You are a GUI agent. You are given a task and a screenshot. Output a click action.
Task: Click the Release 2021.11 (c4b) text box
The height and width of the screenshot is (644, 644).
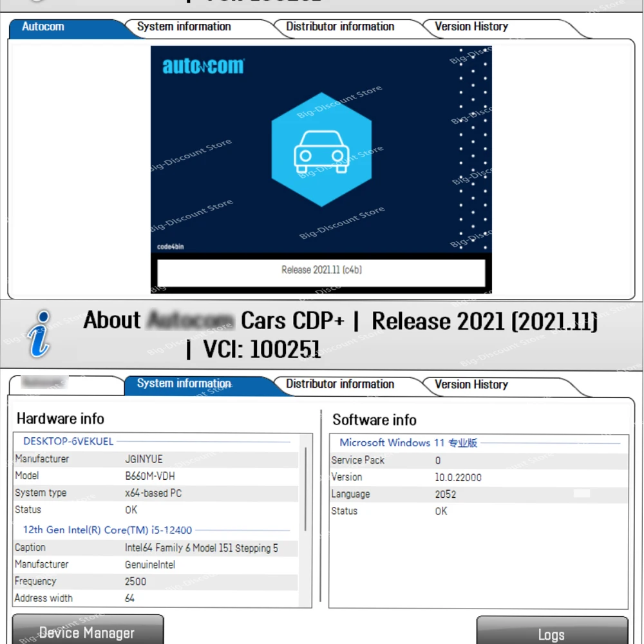click(x=321, y=272)
